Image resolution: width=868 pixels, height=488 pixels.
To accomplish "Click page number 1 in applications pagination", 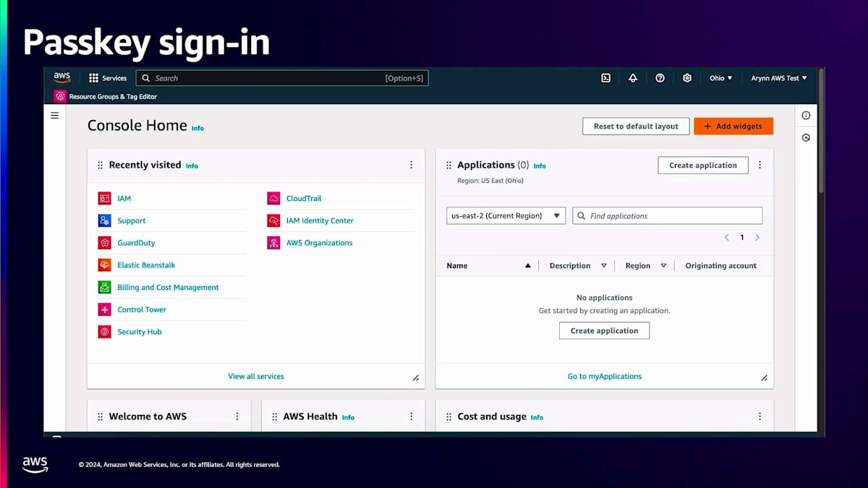I will (x=742, y=237).
